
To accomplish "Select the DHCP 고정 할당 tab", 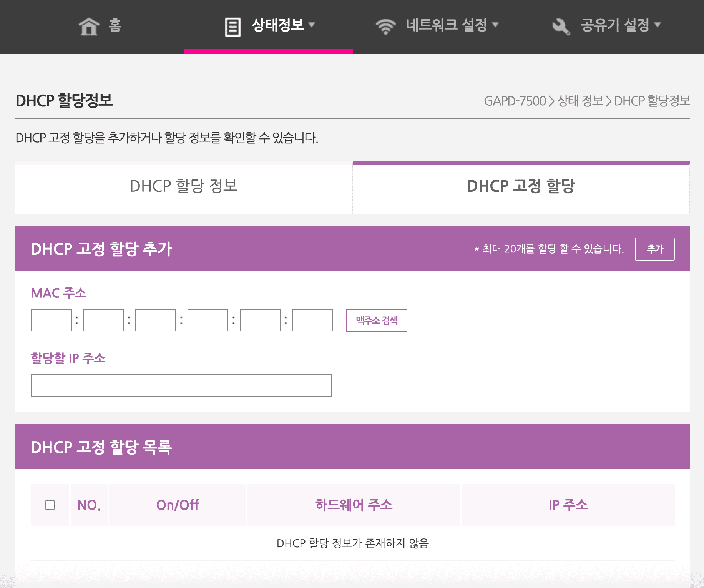I will pos(520,187).
